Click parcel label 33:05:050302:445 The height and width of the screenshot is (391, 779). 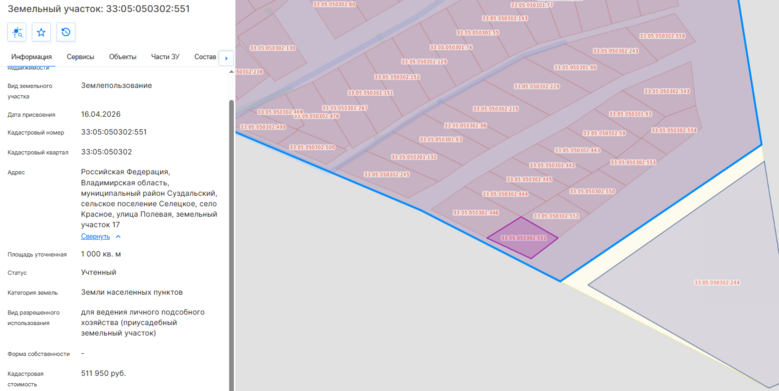[529, 179]
